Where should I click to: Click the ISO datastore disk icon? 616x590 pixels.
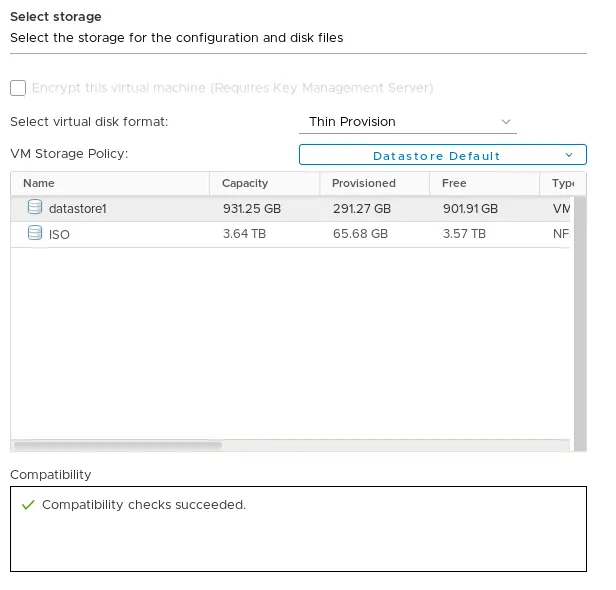(x=35, y=234)
